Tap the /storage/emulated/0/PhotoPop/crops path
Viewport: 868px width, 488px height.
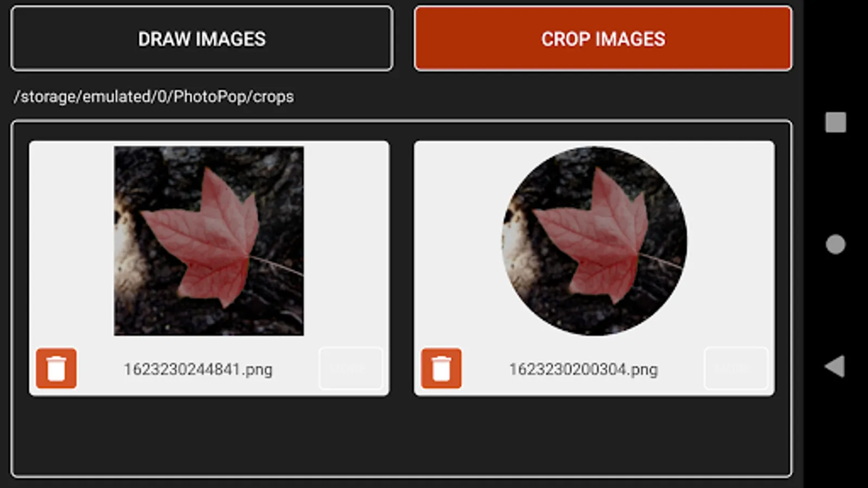(154, 97)
